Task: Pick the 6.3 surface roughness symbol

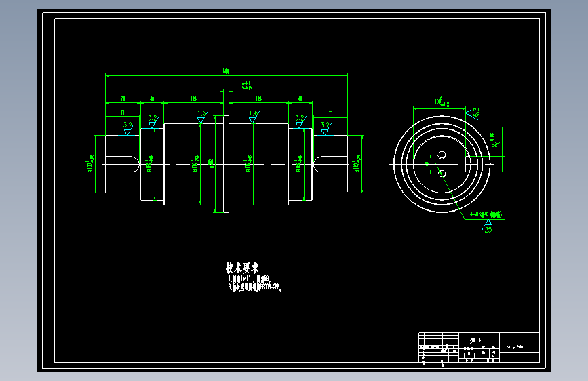Action: [473, 113]
